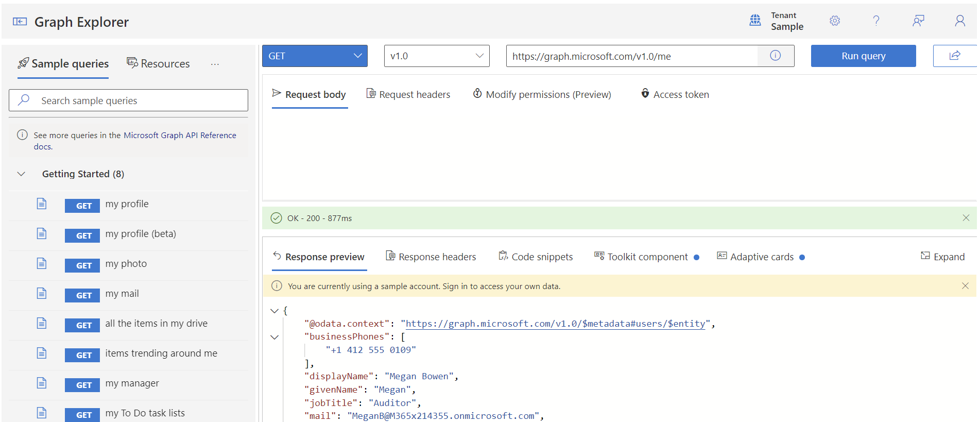The height and width of the screenshot is (422, 980).
Task: Click the Run query button
Action: 864,56
